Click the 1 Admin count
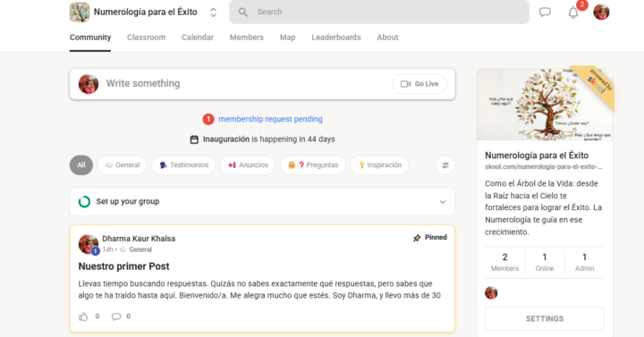The width and height of the screenshot is (644, 337). (584, 262)
